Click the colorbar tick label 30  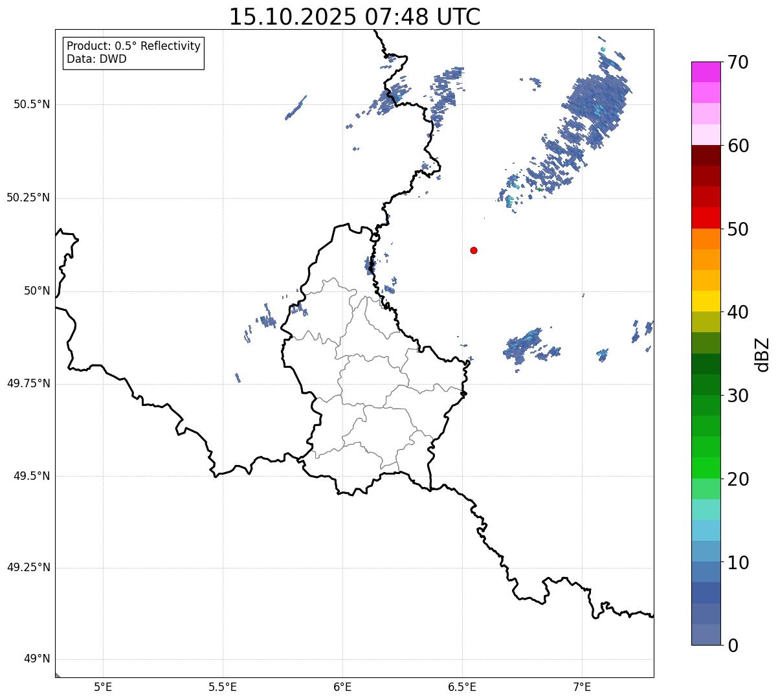coord(738,396)
